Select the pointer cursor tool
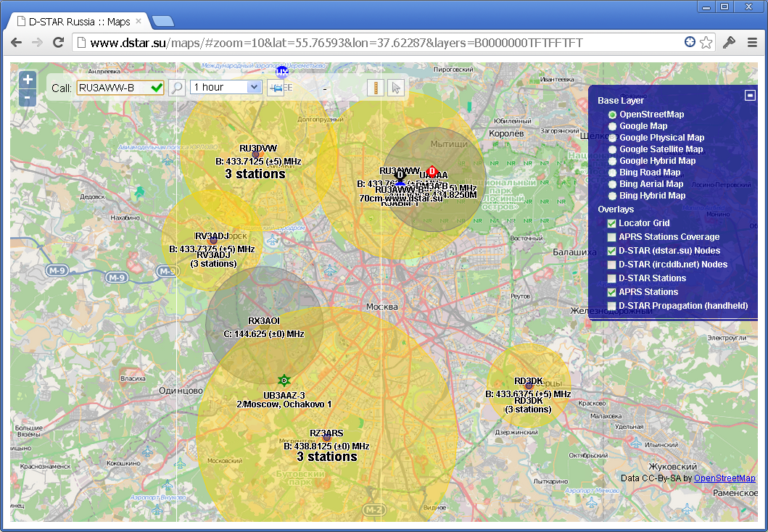768x532 pixels. point(396,88)
